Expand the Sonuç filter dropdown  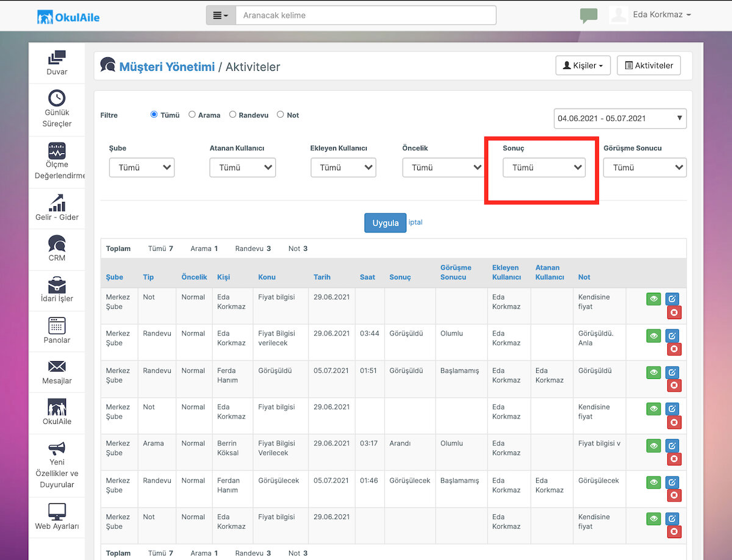click(544, 168)
